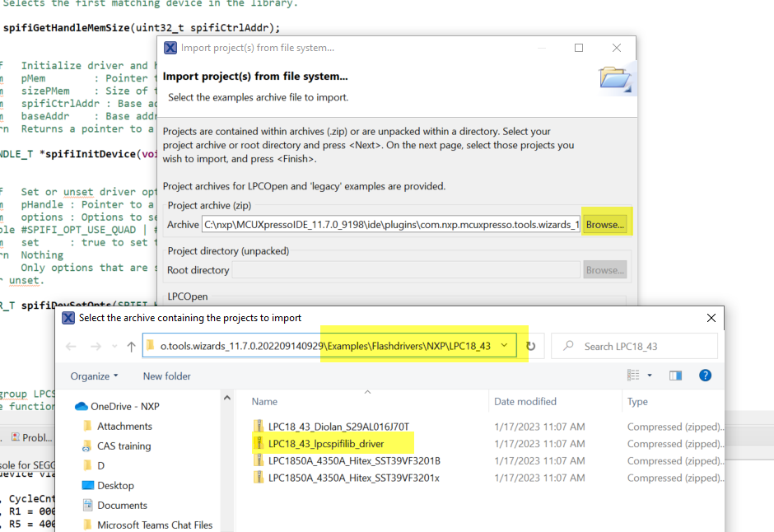
Task: Open the LPC18_43 breadcrumb dropdown chevron
Action: pos(506,345)
